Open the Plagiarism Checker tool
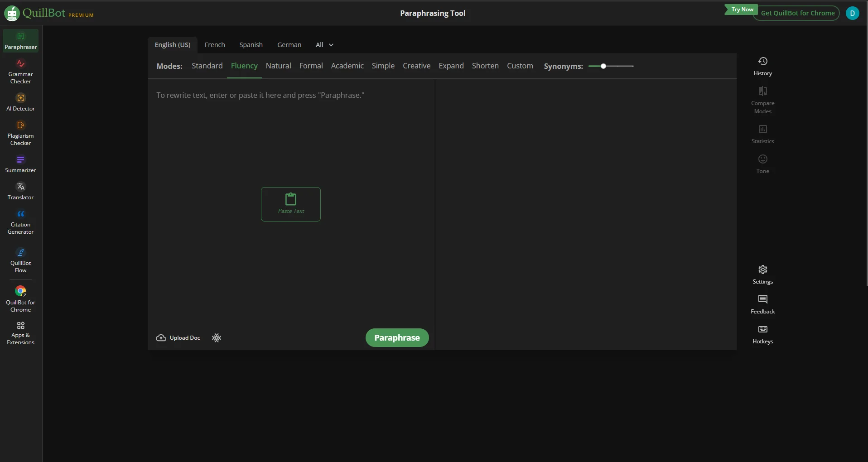The width and height of the screenshot is (868, 462). tap(21, 133)
